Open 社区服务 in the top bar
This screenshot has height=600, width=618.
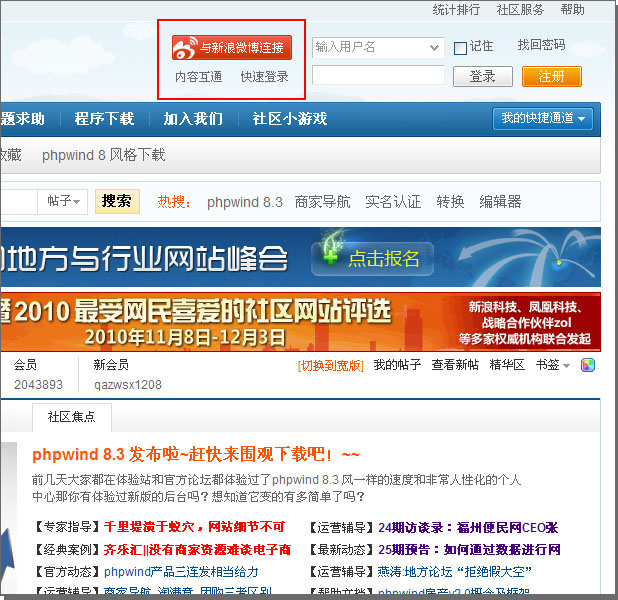(x=520, y=9)
